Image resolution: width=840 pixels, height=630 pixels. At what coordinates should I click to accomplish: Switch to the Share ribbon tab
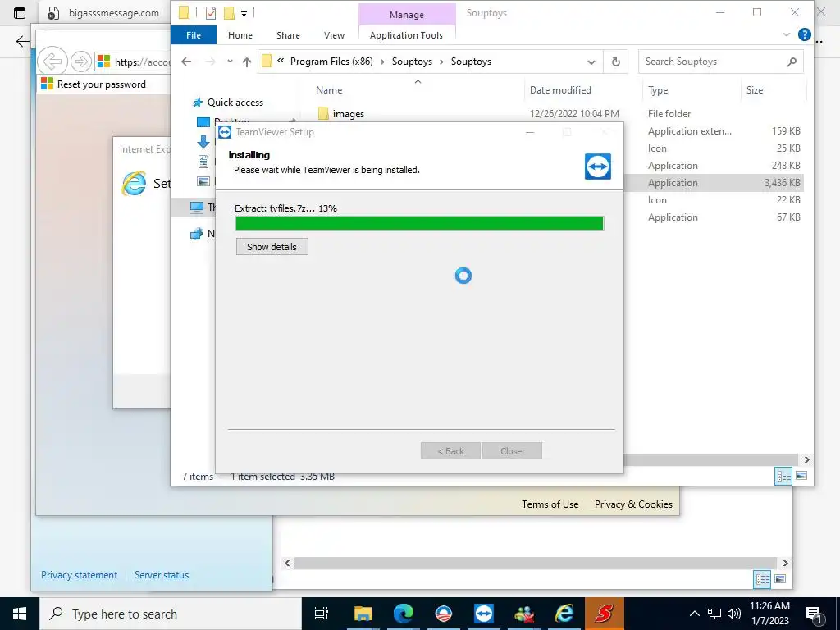288,34
